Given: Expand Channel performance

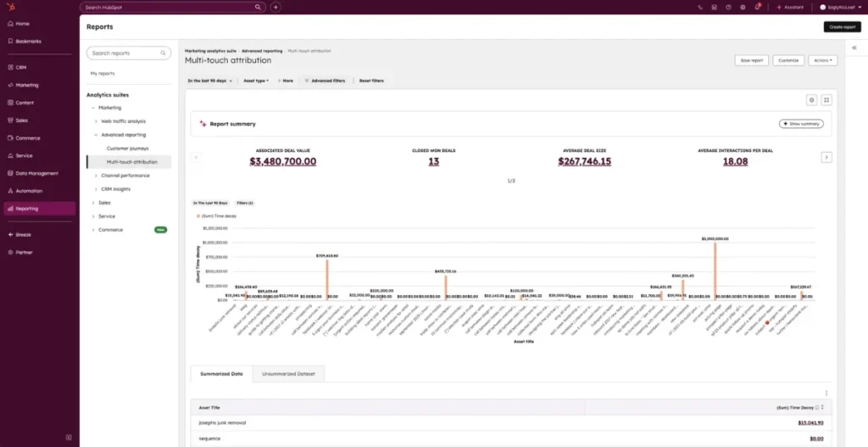Looking at the screenshot, I should click(x=96, y=176).
